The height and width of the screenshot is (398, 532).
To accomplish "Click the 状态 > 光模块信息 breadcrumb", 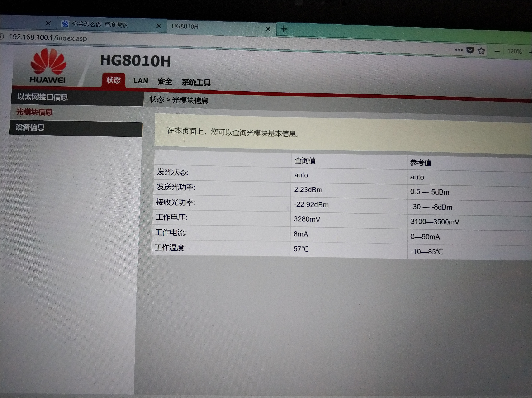I will click(179, 100).
